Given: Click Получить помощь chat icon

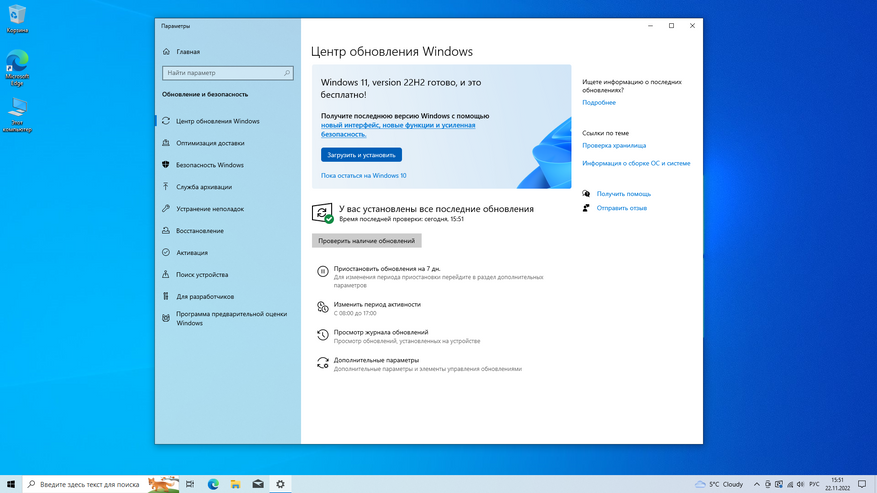Looking at the screenshot, I should pyautogui.click(x=586, y=194).
